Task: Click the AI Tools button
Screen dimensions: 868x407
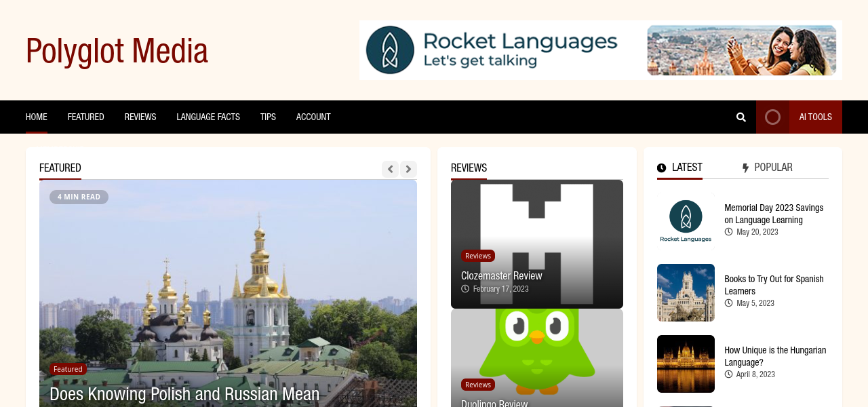Action: pos(815,117)
